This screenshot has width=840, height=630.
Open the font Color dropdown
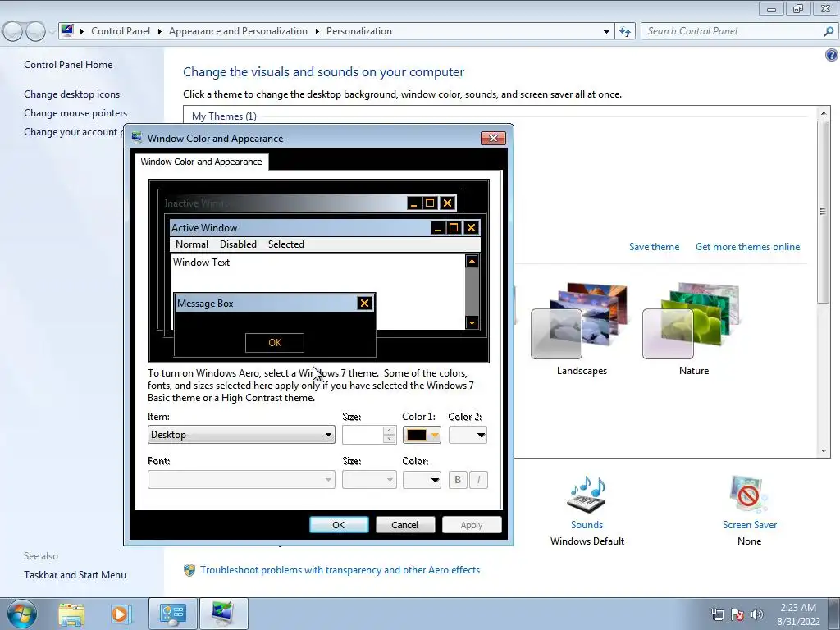pos(422,479)
